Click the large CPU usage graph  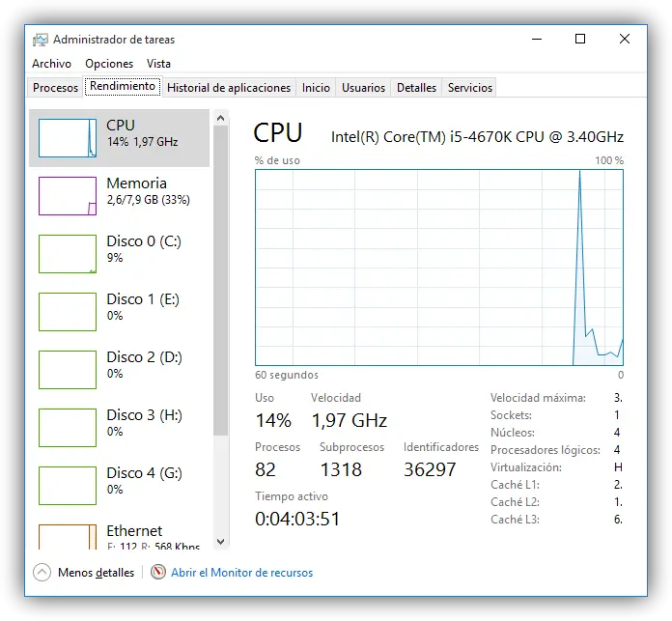[439, 268]
